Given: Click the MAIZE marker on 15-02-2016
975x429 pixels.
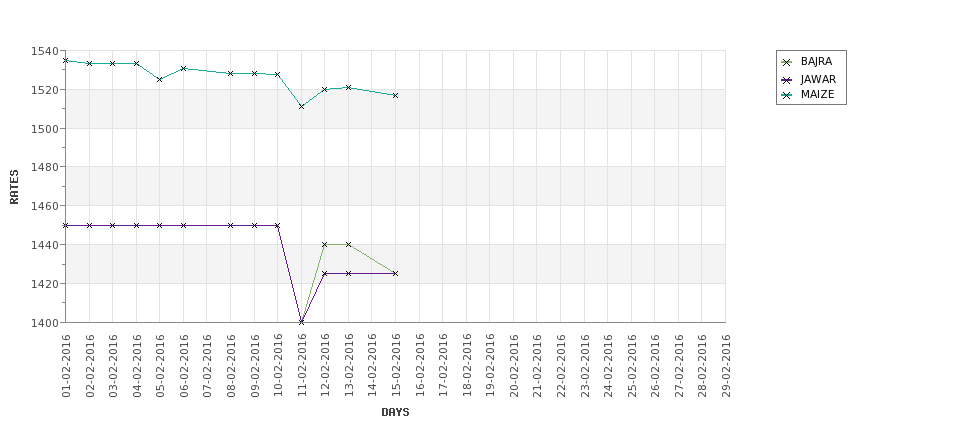Looking at the screenshot, I should (x=395, y=95).
